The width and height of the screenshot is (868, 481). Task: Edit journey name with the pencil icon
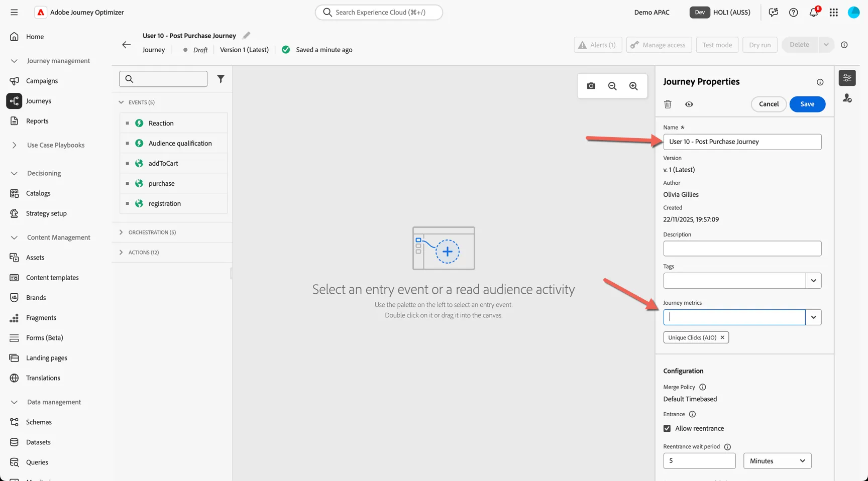click(x=246, y=36)
